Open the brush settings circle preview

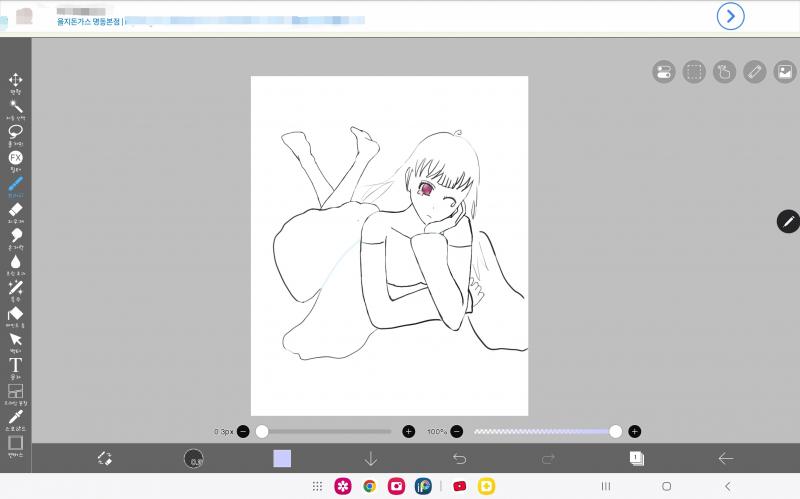[194, 458]
